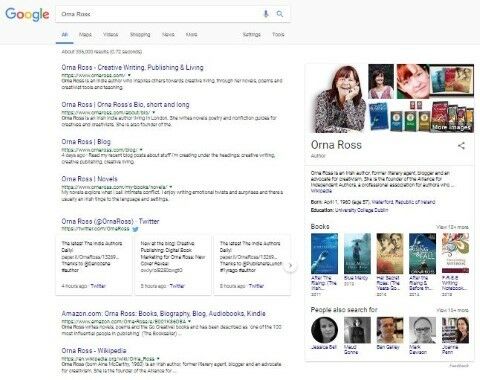Expand dropdown arrow next to Wikipedia URL
The image size is (480, 380).
pos(158,359)
